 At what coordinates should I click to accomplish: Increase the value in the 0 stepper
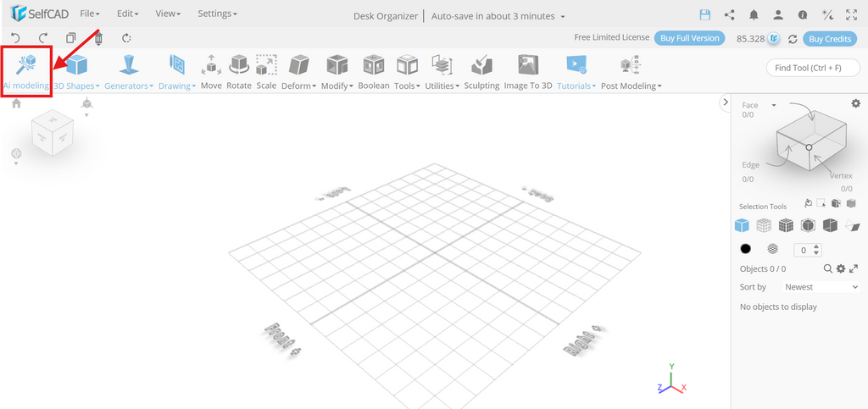pyautogui.click(x=816, y=246)
